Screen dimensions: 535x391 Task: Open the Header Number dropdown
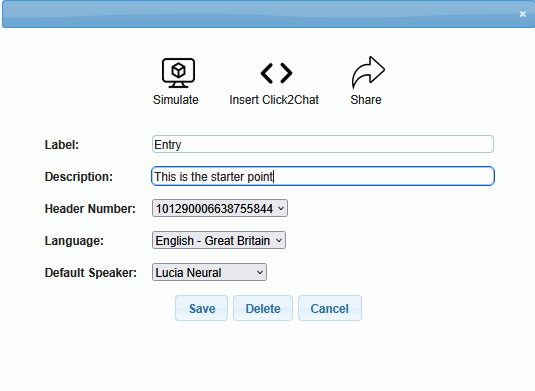click(x=220, y=208)
